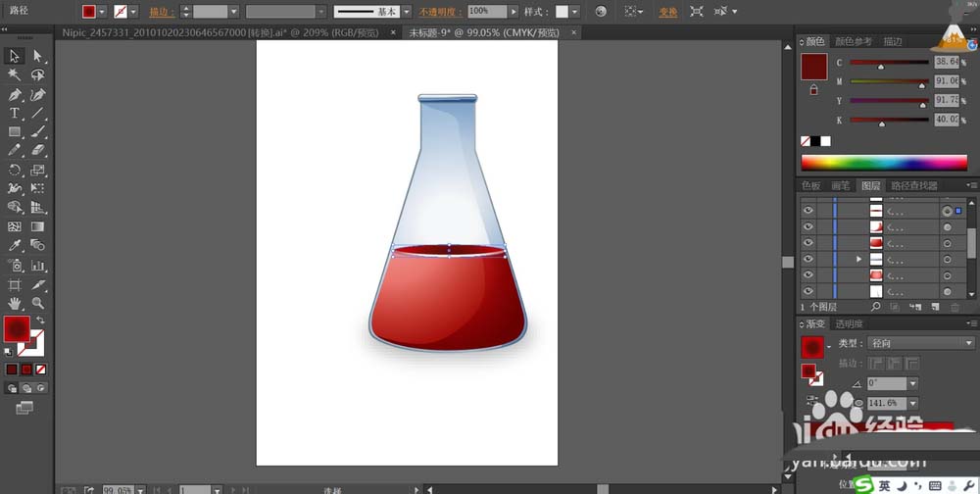Set fill to None in toolbox

[40, 370]
